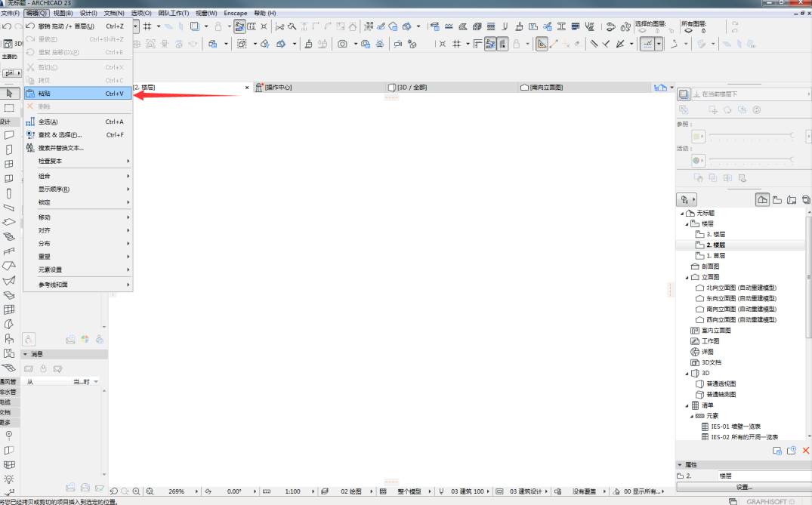Choose 全选(A) from the Edit menu
This screenshot has height=505, width=812.
(79, 122)
